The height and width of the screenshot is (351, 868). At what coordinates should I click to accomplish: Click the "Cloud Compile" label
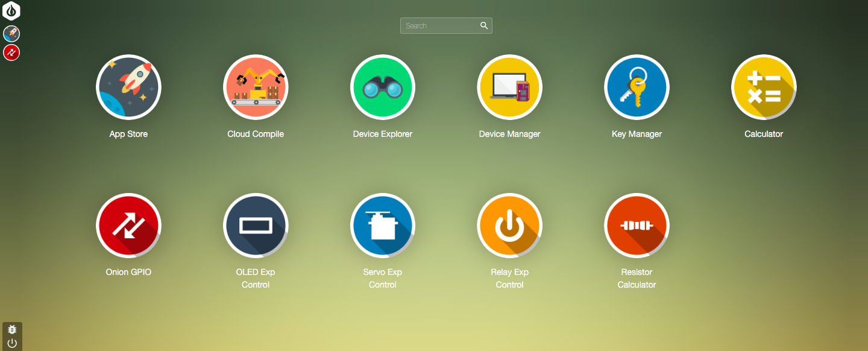point(256,134)
